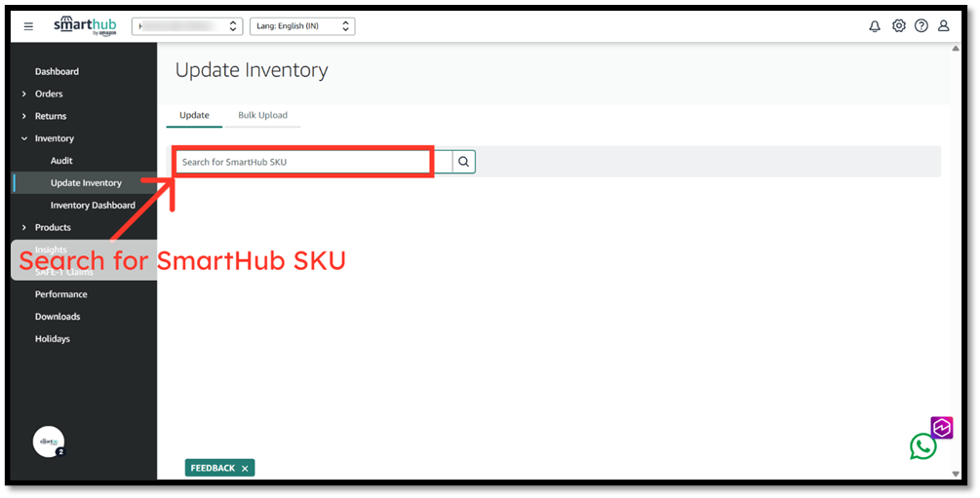Expand the Orders menu chevron
The width and height of the screenshot is (980, 498).
(24, 94)
